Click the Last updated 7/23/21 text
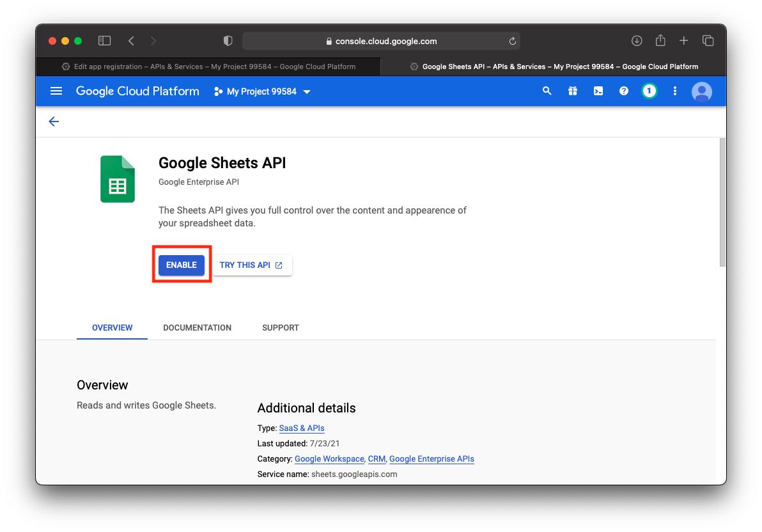Image resolution: width=762 pixels, height=532 pixels. [x=299, y=444]
